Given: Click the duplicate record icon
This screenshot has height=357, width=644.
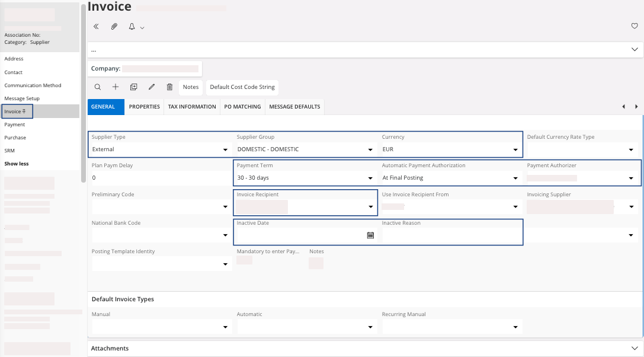Looking at the screenshot, I should pyautogui.click(x=134, y=87).
